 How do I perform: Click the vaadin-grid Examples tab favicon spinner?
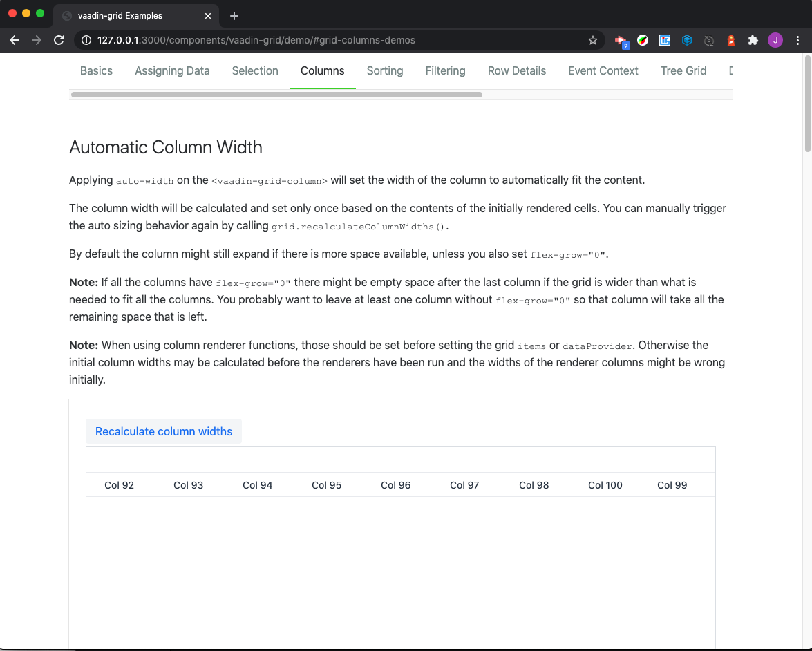66,15
